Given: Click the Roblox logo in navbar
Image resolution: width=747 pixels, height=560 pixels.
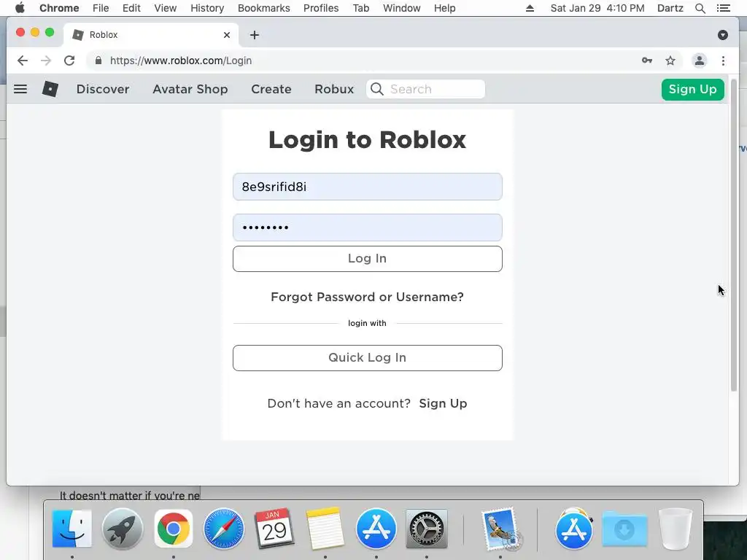Looking at the screenshot, I should click(x=50, y=89).
